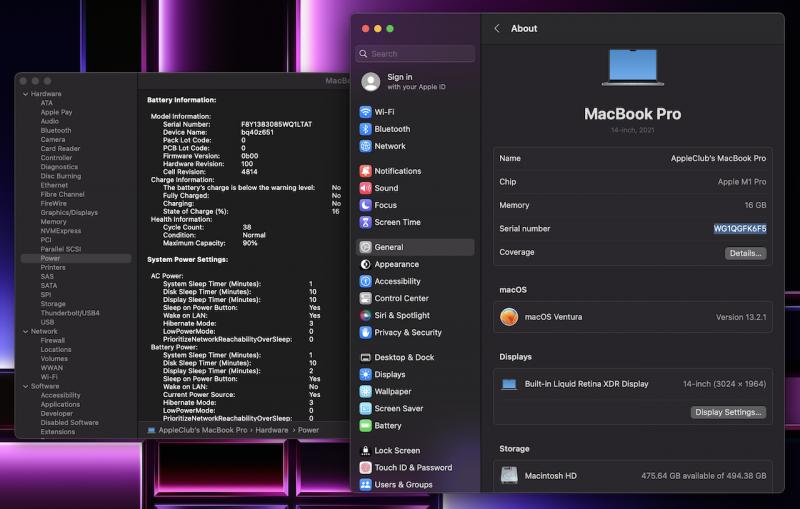800x509 pixels.
Task: Select the Siri & Spotlight icon
Action: [365, 315]
